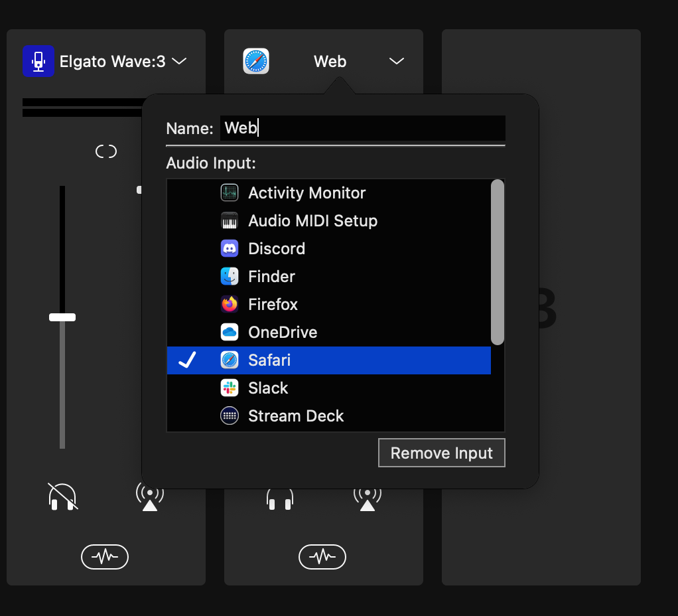
Task: Open effects button on Web channel
Action: [322, 557]
